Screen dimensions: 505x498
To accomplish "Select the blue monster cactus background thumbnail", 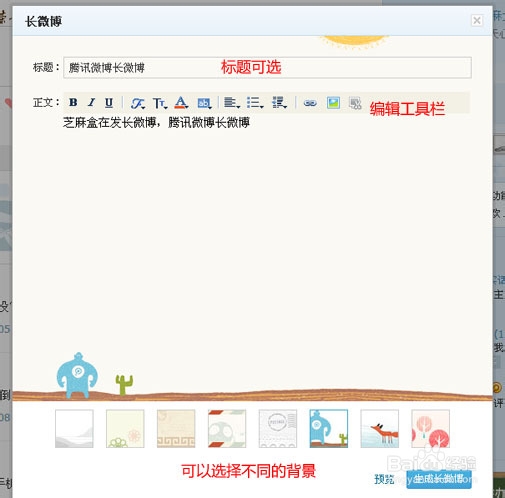I will pyautogui.click(x=329, y=429).
